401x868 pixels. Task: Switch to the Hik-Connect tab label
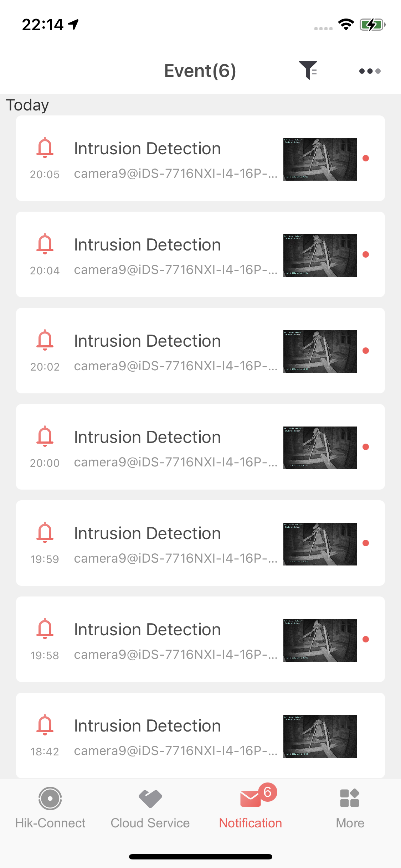(50, 823)
